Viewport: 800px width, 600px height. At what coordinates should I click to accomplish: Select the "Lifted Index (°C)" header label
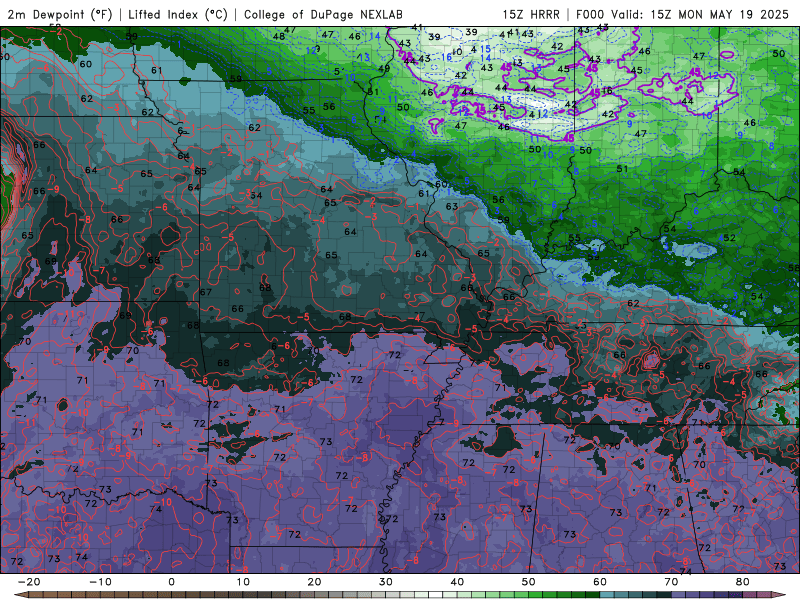pos(178,15)
